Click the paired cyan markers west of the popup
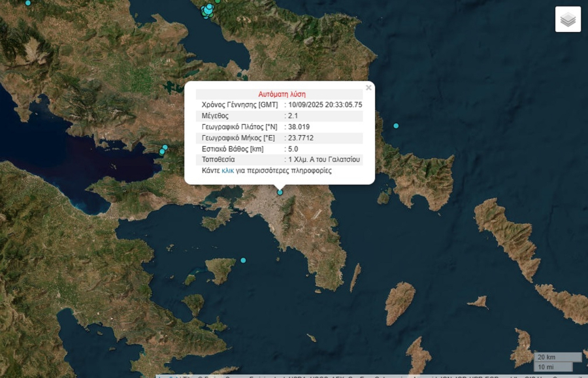The image size is (588, 378). (163, 150)
